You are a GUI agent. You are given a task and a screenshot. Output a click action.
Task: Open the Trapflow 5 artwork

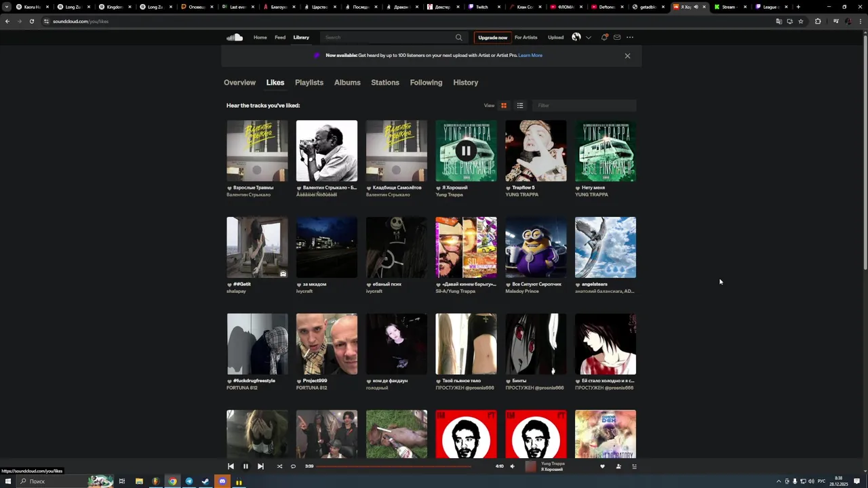click(x=536, y=150)
